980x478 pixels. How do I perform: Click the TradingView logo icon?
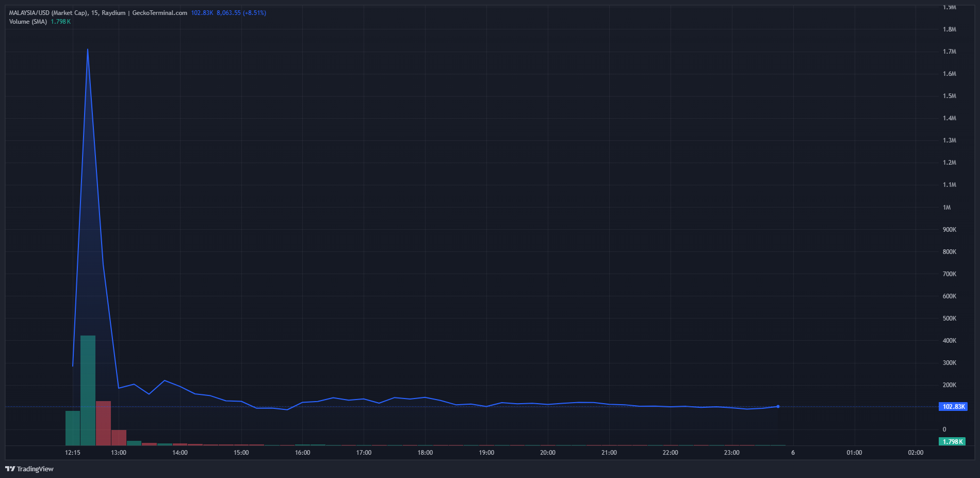(10, 469)
